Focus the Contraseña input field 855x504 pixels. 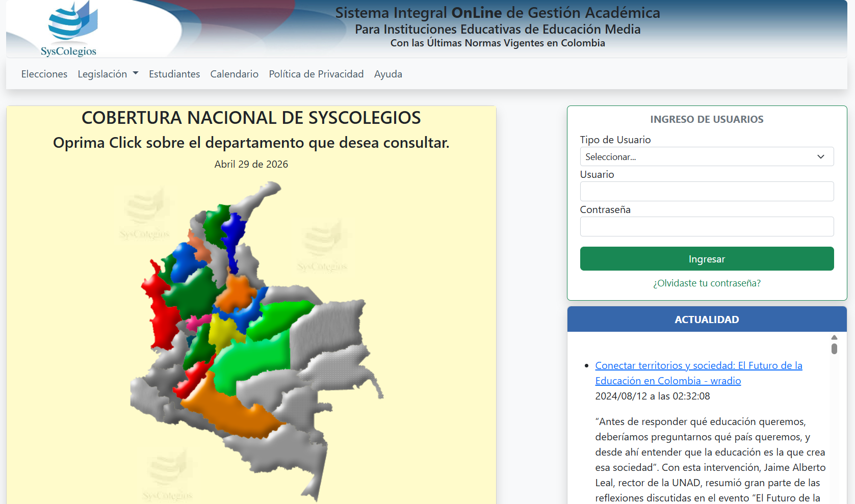click(x=707, y=226)
